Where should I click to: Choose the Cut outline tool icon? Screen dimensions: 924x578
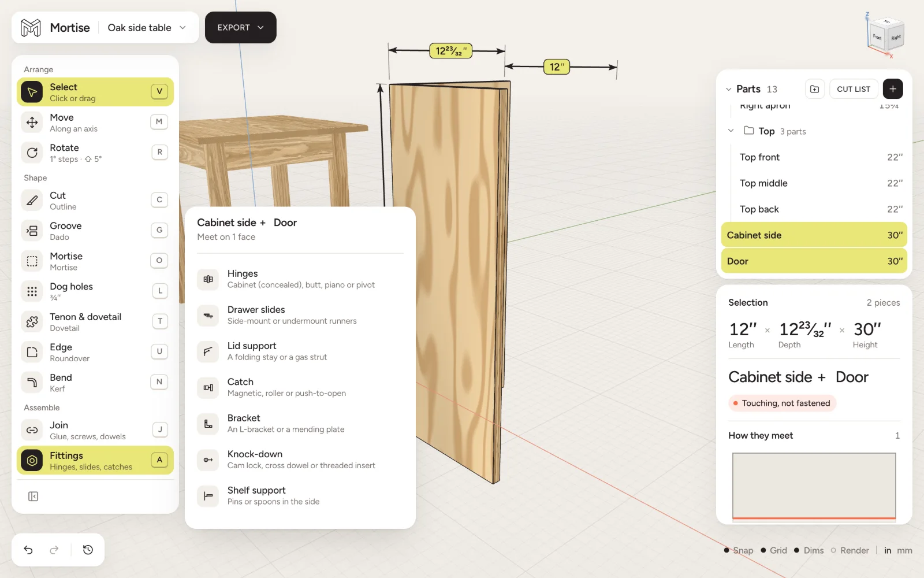(x=32, y=201)
